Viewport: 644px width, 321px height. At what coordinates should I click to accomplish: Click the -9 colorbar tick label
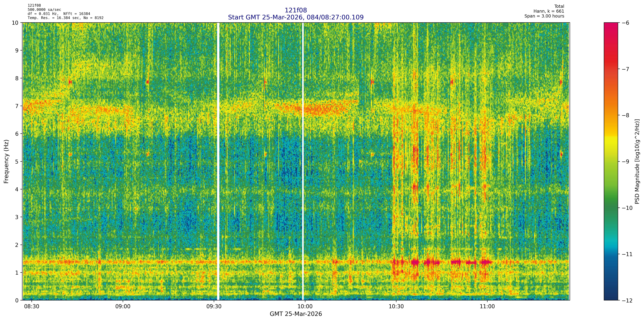click(x=626, y=162)
